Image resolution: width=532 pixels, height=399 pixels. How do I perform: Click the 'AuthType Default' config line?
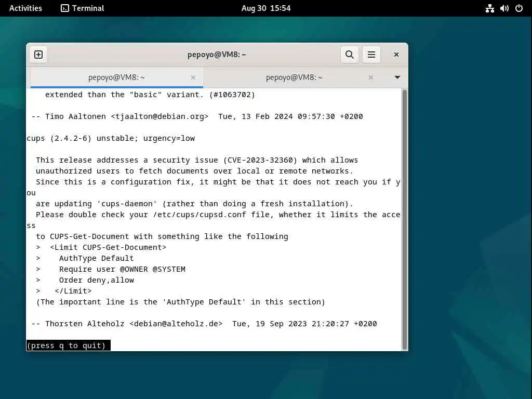tap(96, 258)
